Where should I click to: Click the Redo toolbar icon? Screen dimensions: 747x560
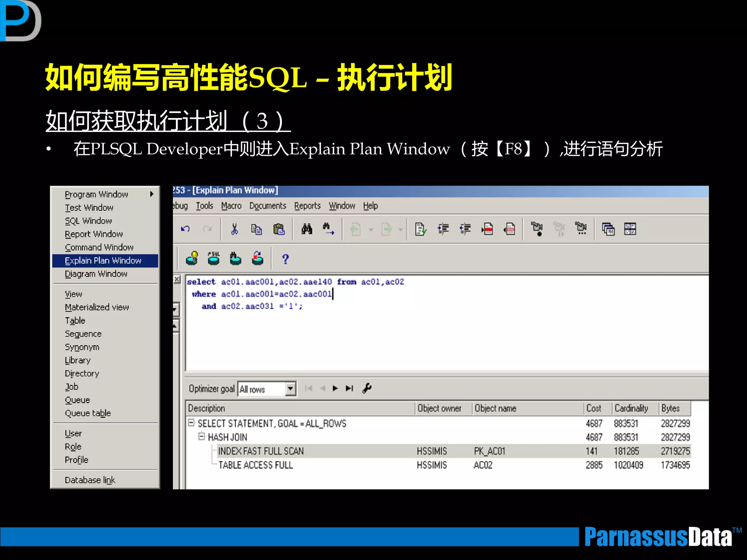coord(208,229)
